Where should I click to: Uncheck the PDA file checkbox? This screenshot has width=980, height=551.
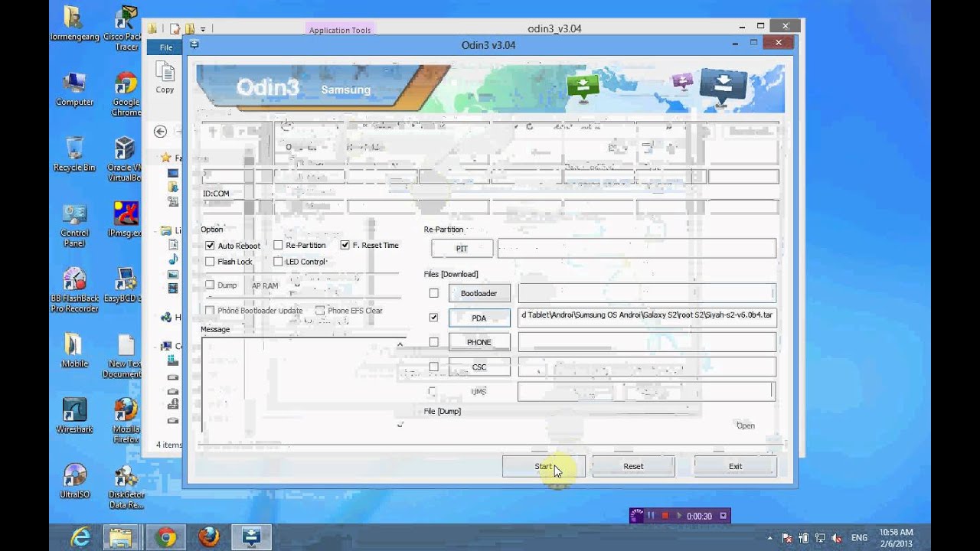click(434, 318)
